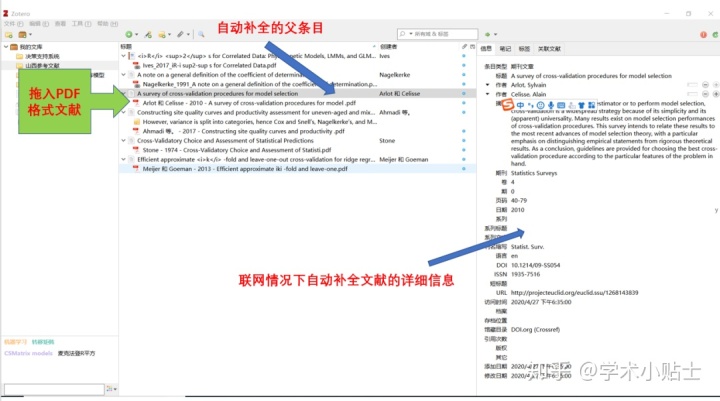Click the green Sync icon
This screenshot has width=720, height=401.
[715, 34]
